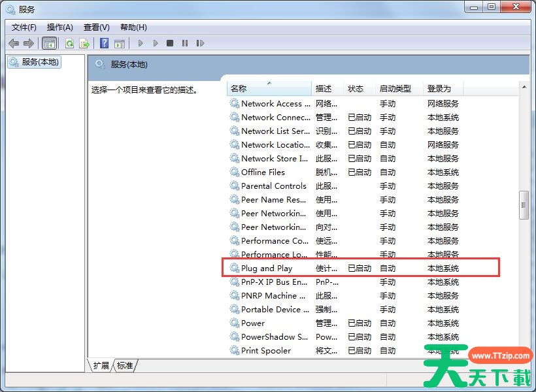Click the second play arrow toolbar icon
Viewport: 536px width, 392px height.
[x=156, y=43]
